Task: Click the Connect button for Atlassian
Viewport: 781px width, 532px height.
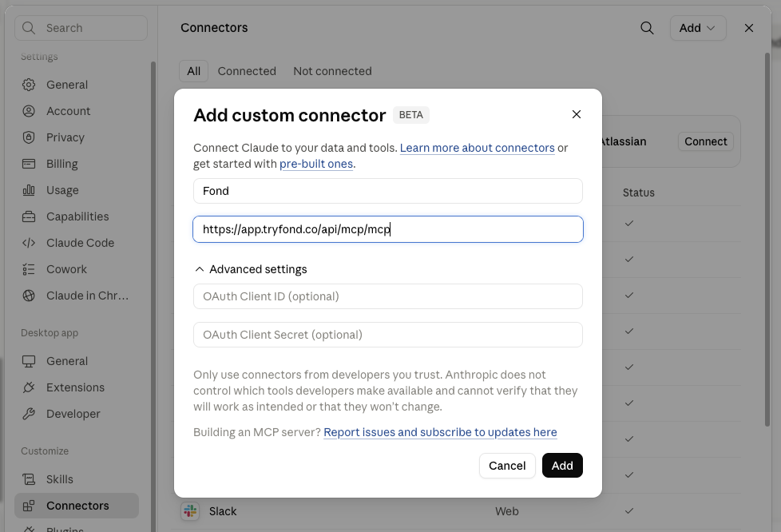Action: coord(706,141)
